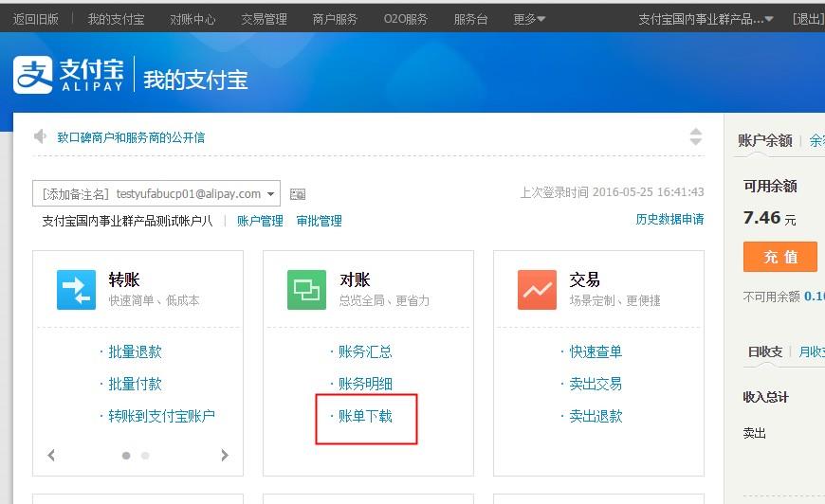Click 返回旧版 in the top bar

[x=36, y=20]
